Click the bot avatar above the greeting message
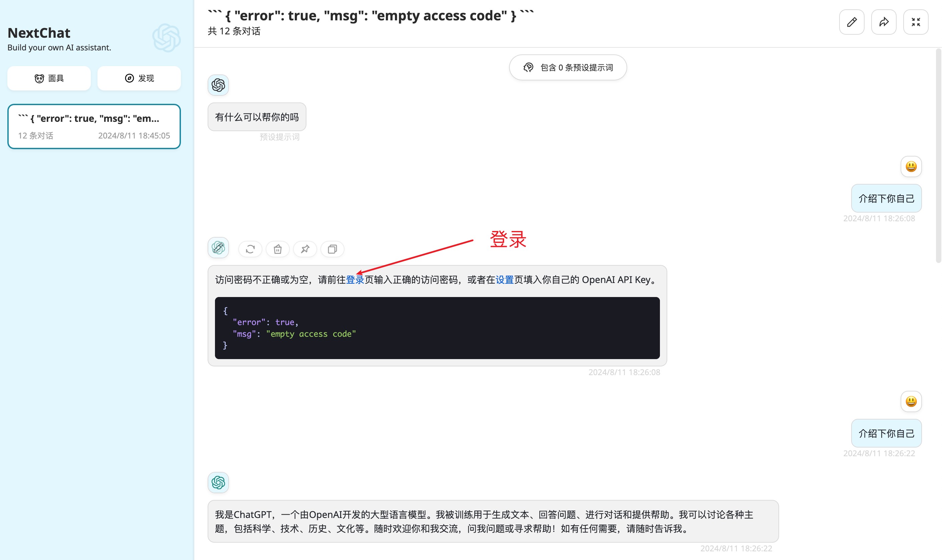 pos(218,85)
